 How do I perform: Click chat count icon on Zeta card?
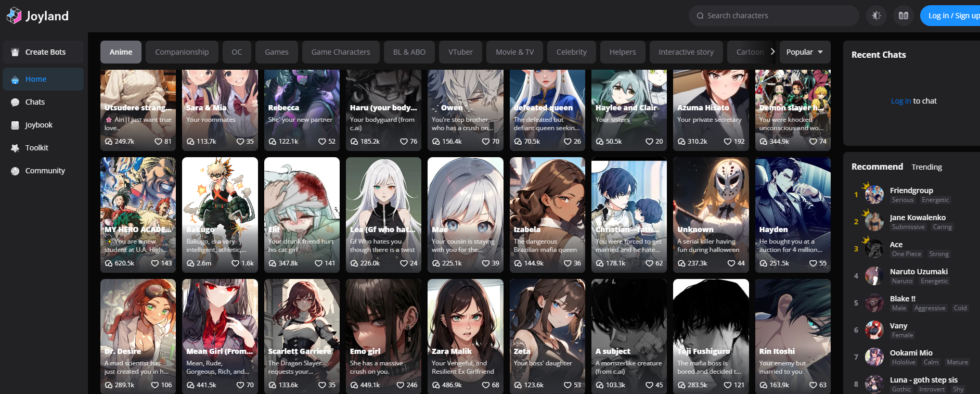coord(518,385)
